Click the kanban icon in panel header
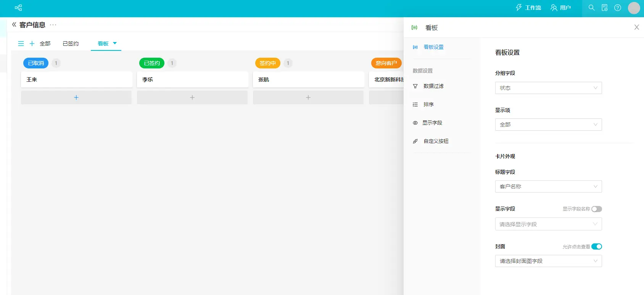This screenshot has width=644, height=295. [414, 28]
